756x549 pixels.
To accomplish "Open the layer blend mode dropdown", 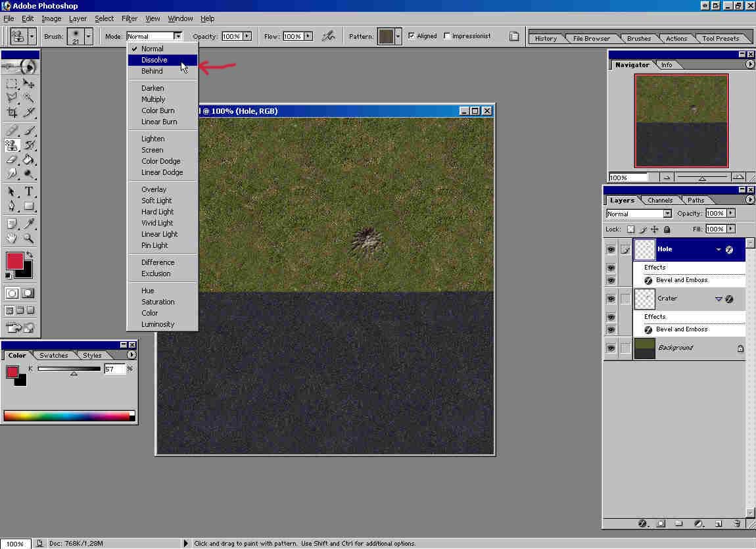I will coord(667,214).
